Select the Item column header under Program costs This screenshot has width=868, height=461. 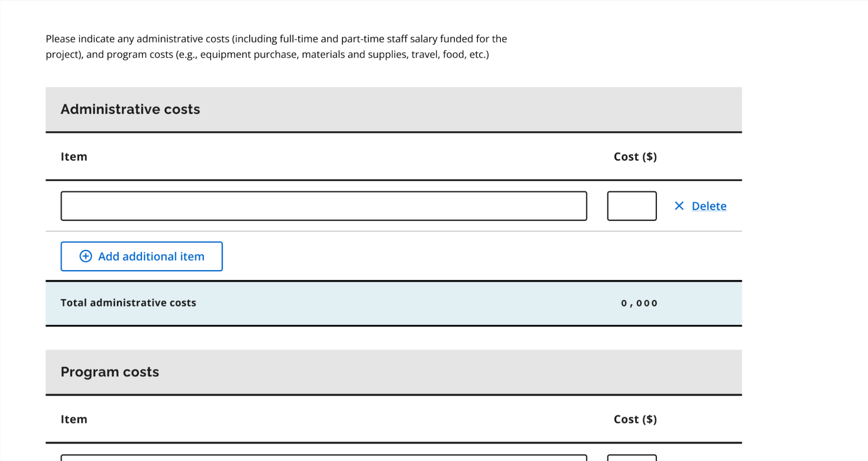(x=74, y=419)
